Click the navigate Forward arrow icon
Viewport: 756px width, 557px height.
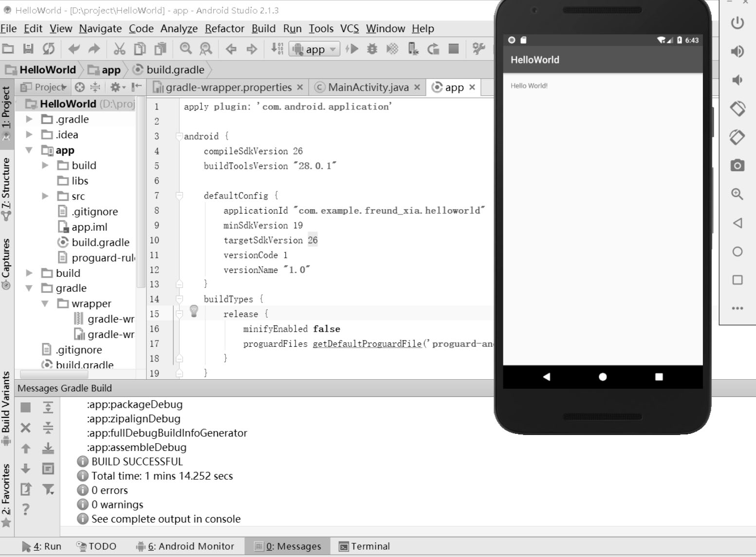pyautogui.click(x=252, y=49)
